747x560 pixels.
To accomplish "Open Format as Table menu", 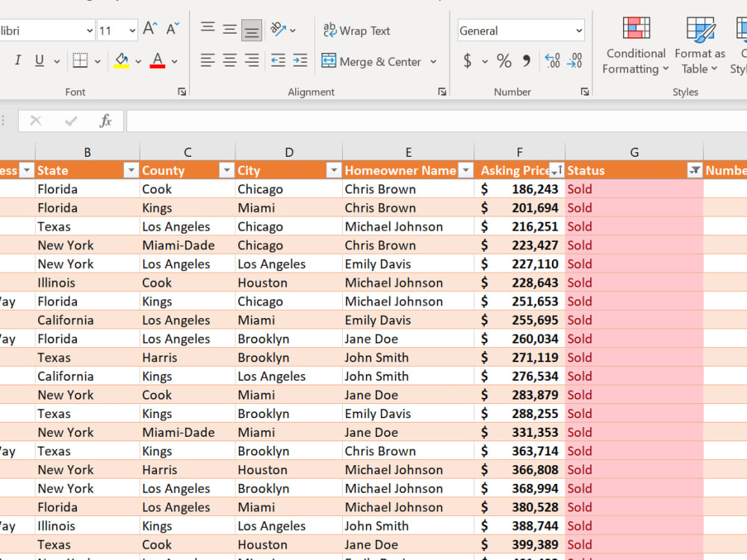I will [700, 46].
